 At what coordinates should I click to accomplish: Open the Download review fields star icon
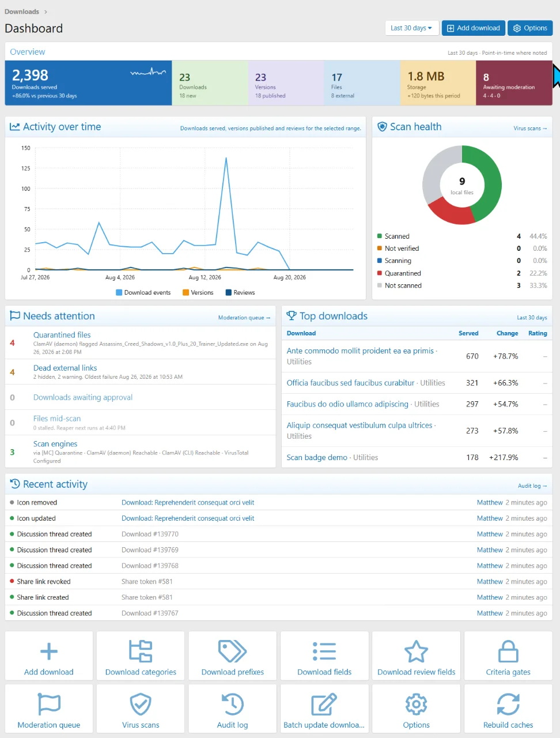click(417, 652)
